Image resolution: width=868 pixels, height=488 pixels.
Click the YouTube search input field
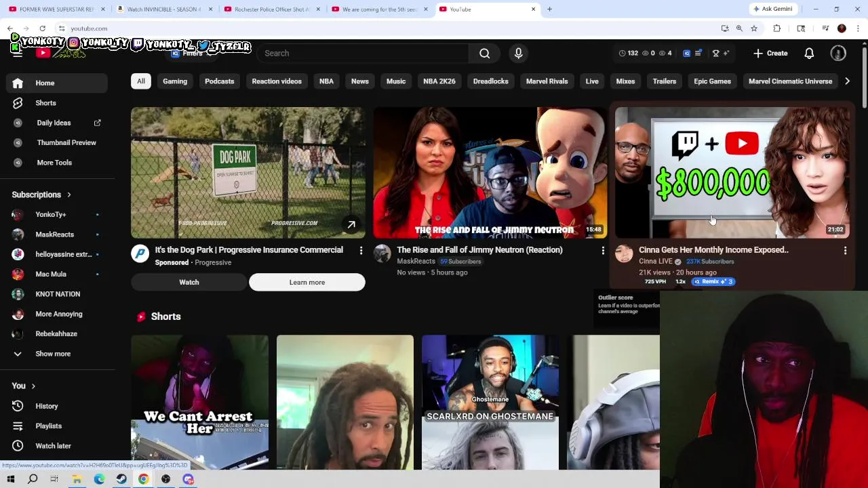coord(363,54)
